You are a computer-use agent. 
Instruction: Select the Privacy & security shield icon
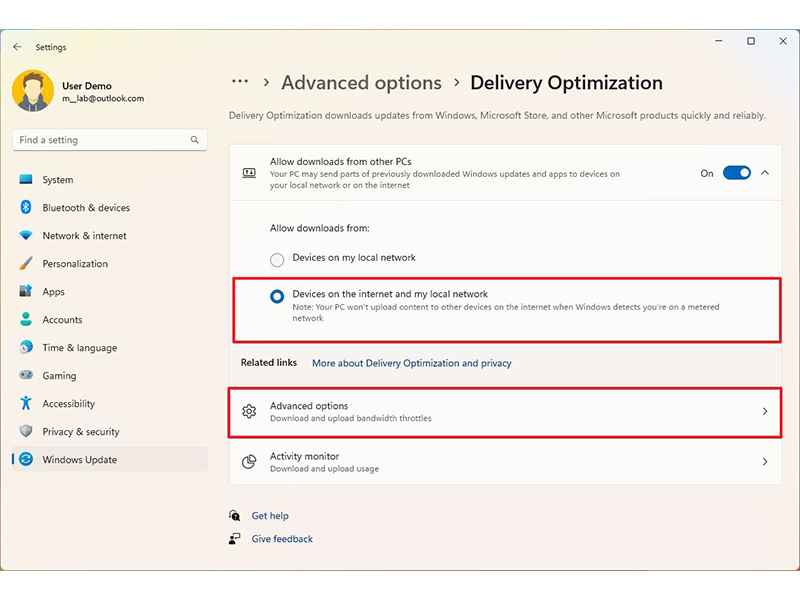pyautogui.click(x=26, y=431)
